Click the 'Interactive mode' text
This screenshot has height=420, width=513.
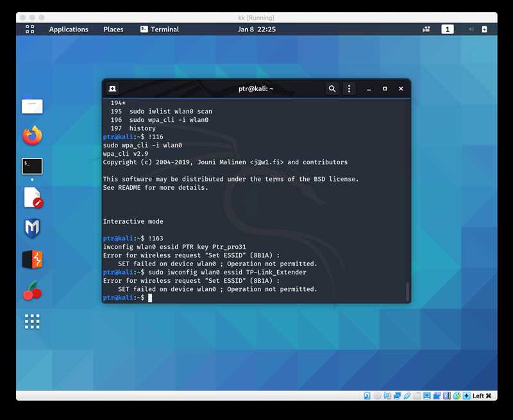pyautogui.click(x=133, y=221)
